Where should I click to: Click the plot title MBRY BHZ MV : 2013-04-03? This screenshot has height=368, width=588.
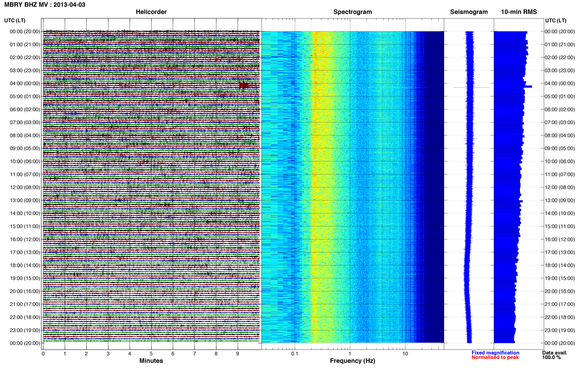click(45, 5)
